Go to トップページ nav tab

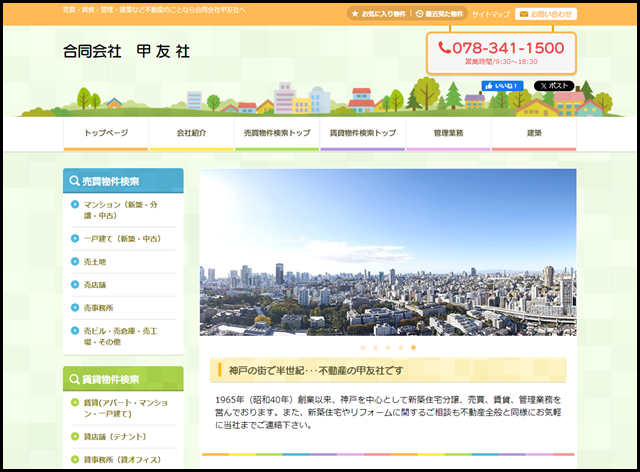[x=106, y=134]
